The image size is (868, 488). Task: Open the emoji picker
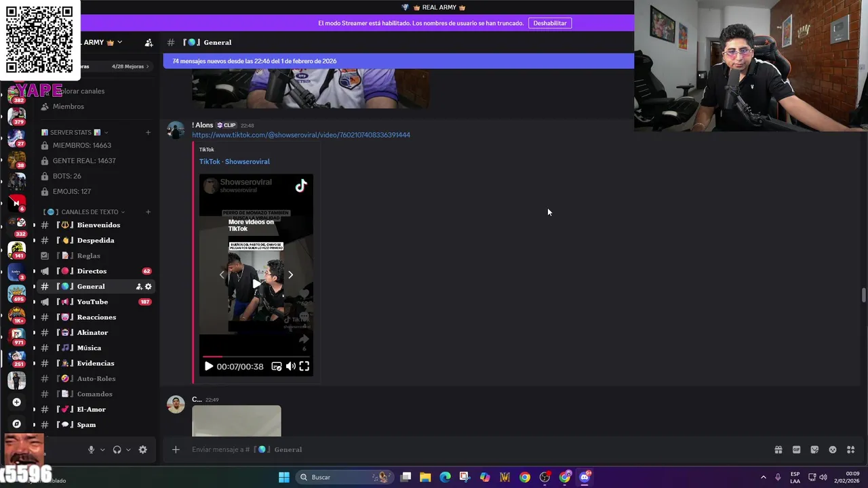pyautogui.click(x=833, y=449)
